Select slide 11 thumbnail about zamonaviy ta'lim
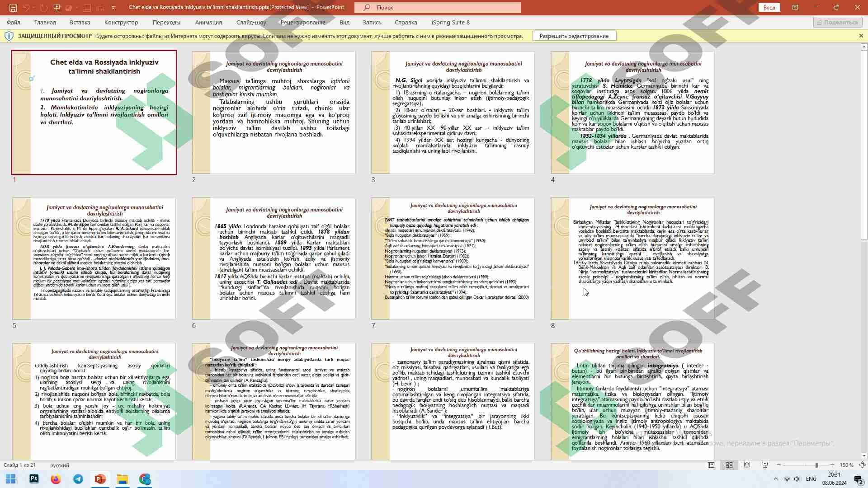The width and height of the screenshot is (868, 488). tap(453, 402)
